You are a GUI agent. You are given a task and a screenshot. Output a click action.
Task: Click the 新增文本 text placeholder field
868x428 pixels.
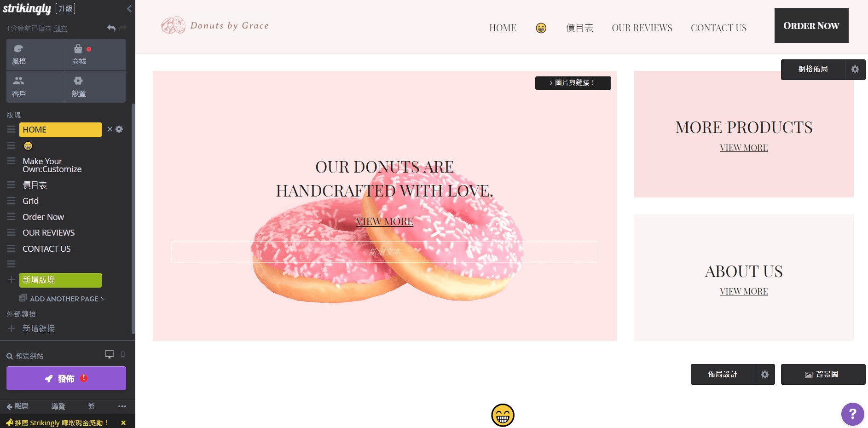click(x=385, y=252)
